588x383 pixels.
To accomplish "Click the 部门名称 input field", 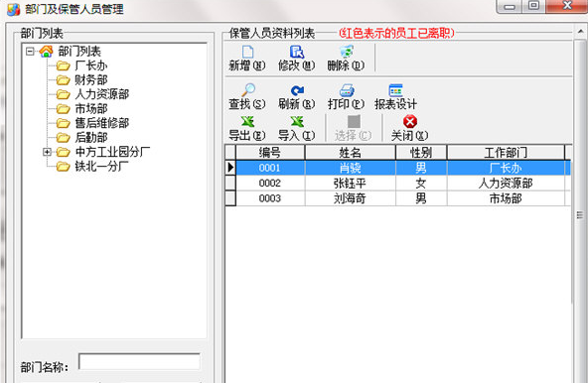I will point(139,362).
